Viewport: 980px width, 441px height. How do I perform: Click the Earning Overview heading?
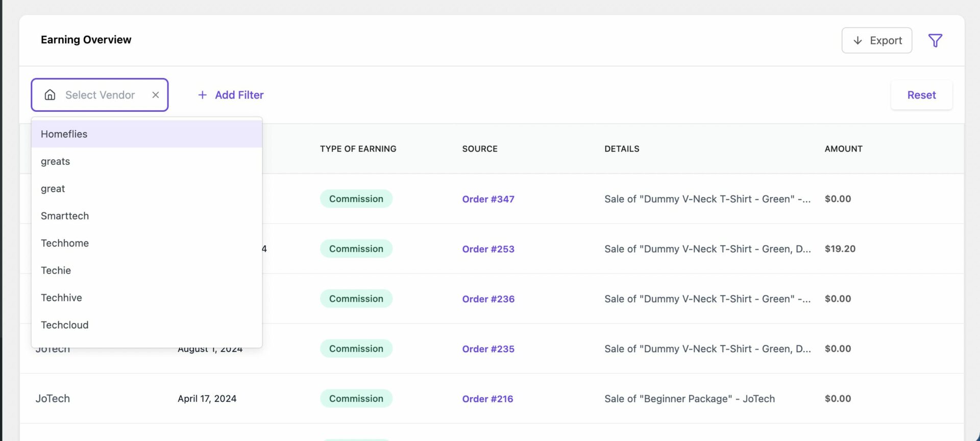pyautogui.click(x=86, y=40)
